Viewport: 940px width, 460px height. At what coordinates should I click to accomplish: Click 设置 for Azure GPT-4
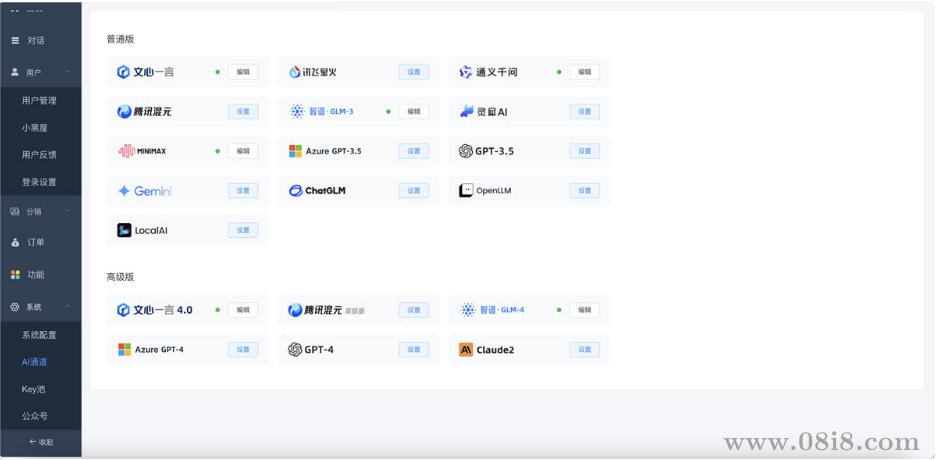click(243, 350)
